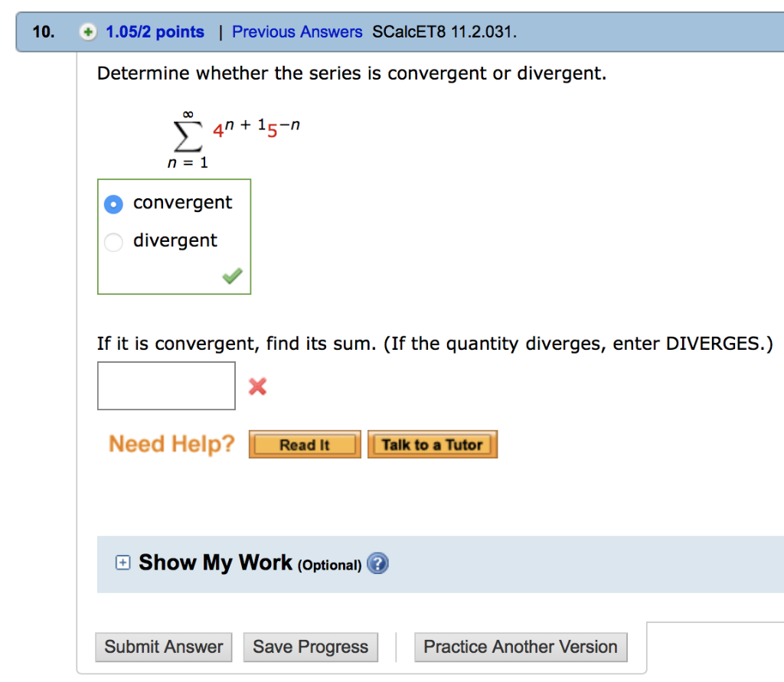
Task: Click the red X beside the answer box
Action: pyautogui.click(x=257, y=386)
